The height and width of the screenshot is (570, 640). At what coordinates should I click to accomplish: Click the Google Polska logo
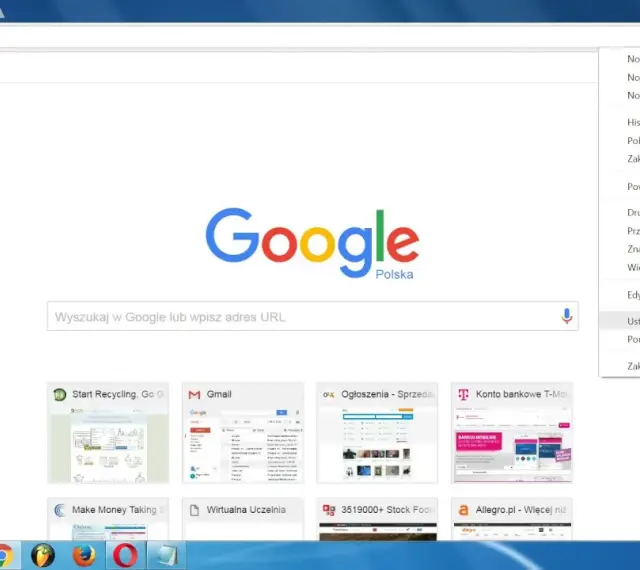point(312,244)
